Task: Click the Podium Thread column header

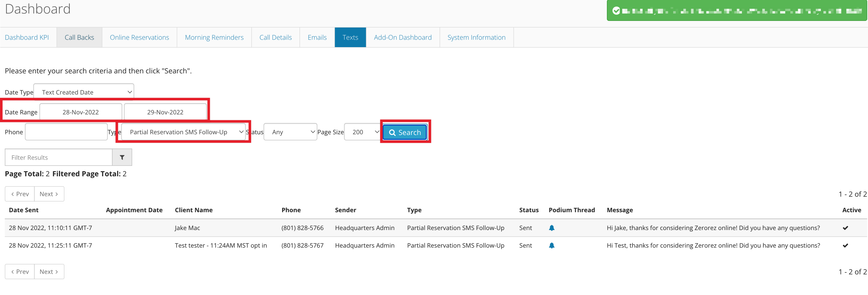Action: tap(572, 210)
